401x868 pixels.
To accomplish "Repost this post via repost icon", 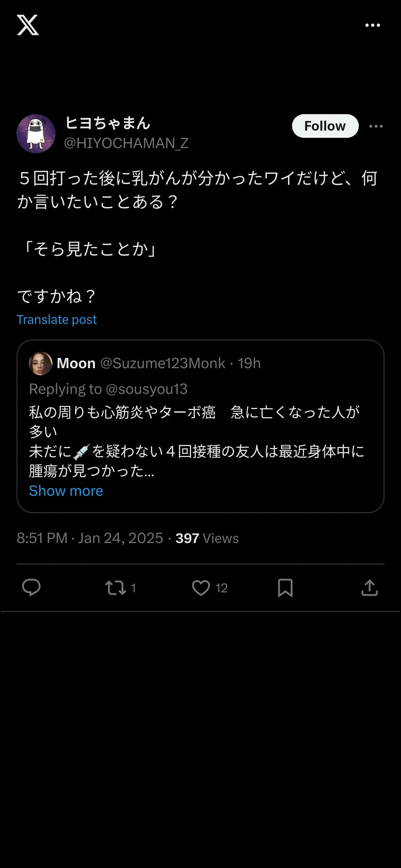I will pyautogui.click(x=116, y=588).
